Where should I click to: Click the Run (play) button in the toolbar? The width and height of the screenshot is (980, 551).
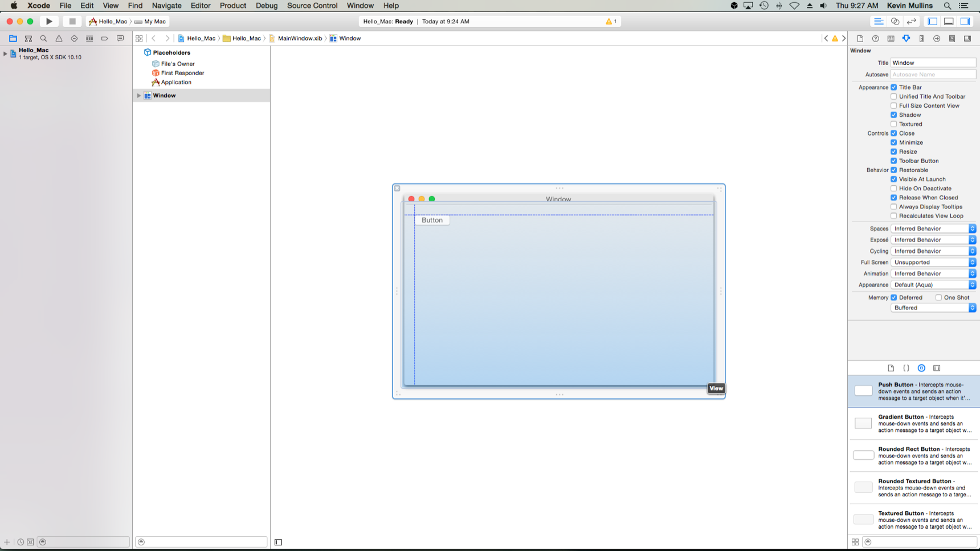[50, 22]
